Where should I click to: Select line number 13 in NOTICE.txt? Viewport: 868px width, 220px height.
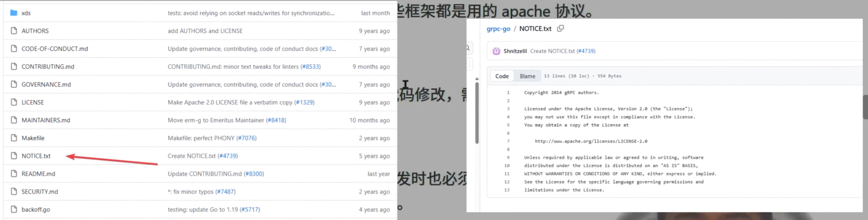pos(507,190)
